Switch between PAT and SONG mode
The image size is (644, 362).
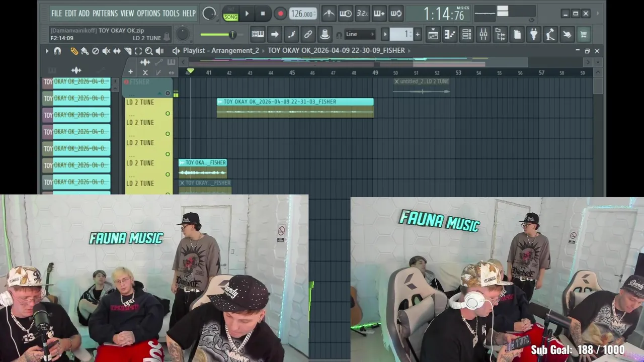tap(231, 14)
